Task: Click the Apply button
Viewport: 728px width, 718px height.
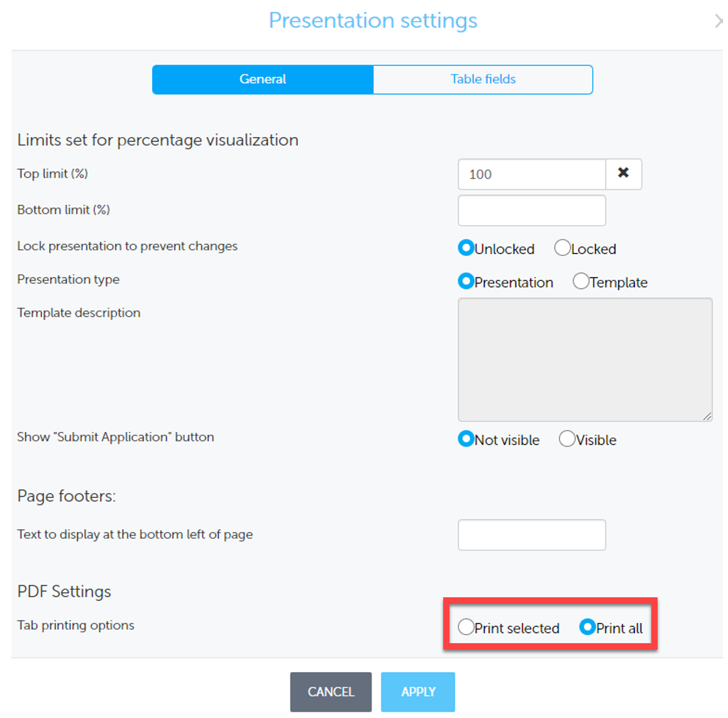Action: (417, 692)
